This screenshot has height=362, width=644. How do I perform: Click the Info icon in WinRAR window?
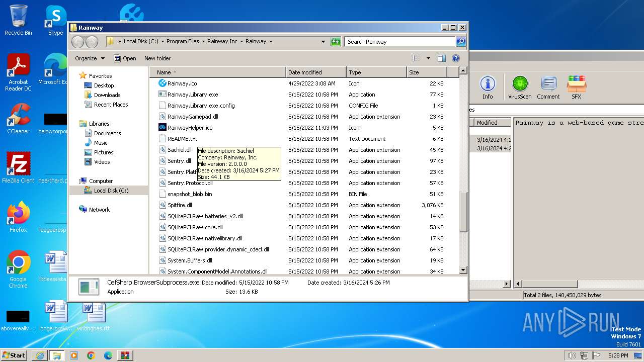pyautogui.click(x=488, y=87)
